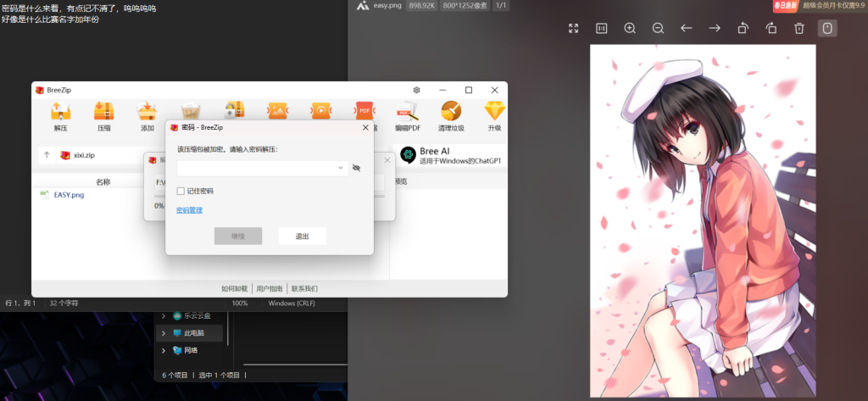868x401 pixels.
Task: Click the 春日焕新 promotion badge
Action: click(785, 6)
